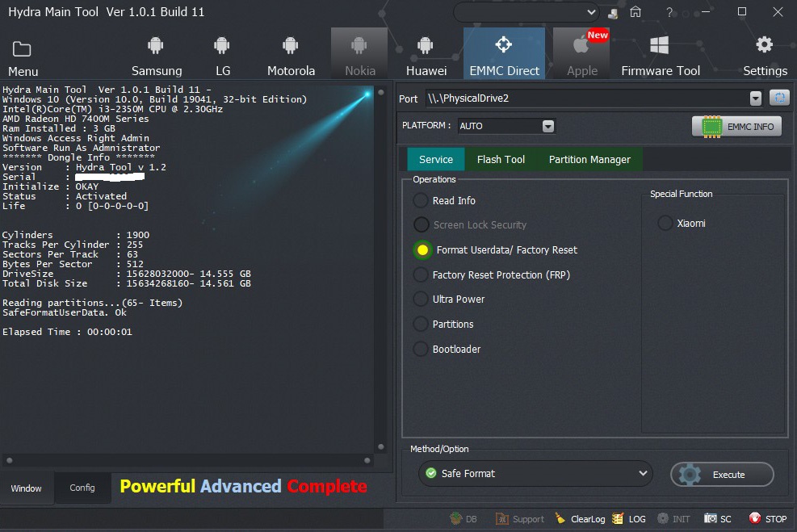Open the PLATFORM AUTO dropdown
This screenshot has height=532, width=797.
pyautogui.click(x=506, y=126)
